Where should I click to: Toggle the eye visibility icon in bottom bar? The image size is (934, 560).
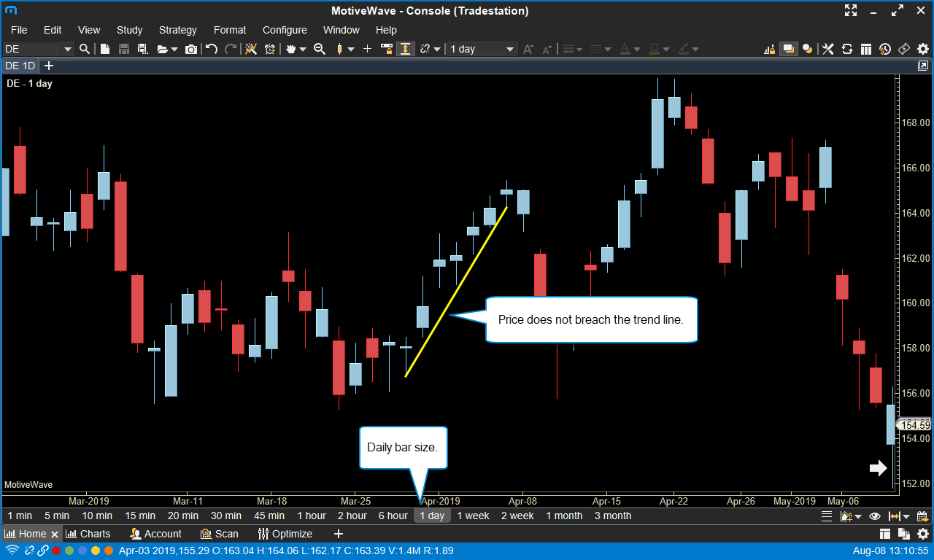pyautogui.click(x=874, y=516)
